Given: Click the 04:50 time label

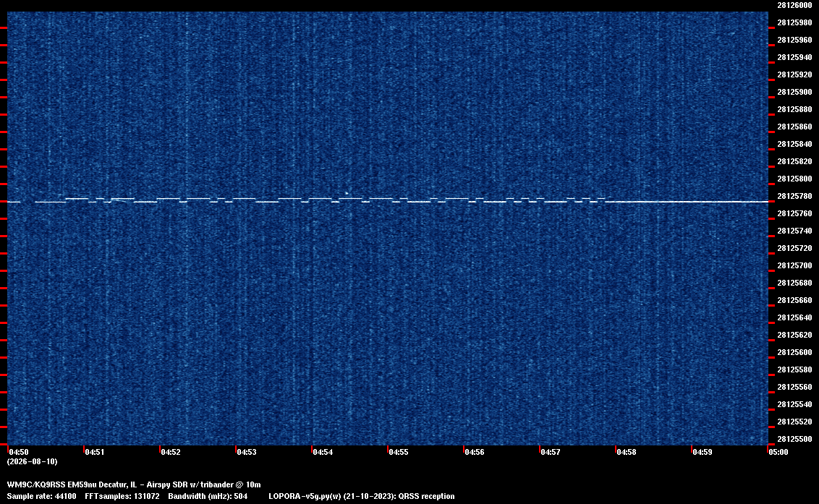Looking at the screenshot, I should [x=19, y=452].
